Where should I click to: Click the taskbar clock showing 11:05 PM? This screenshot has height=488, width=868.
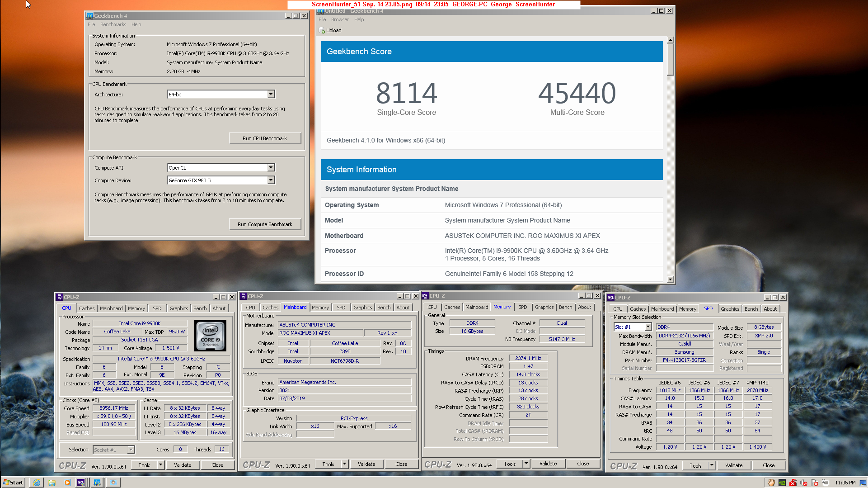point(845,483)
